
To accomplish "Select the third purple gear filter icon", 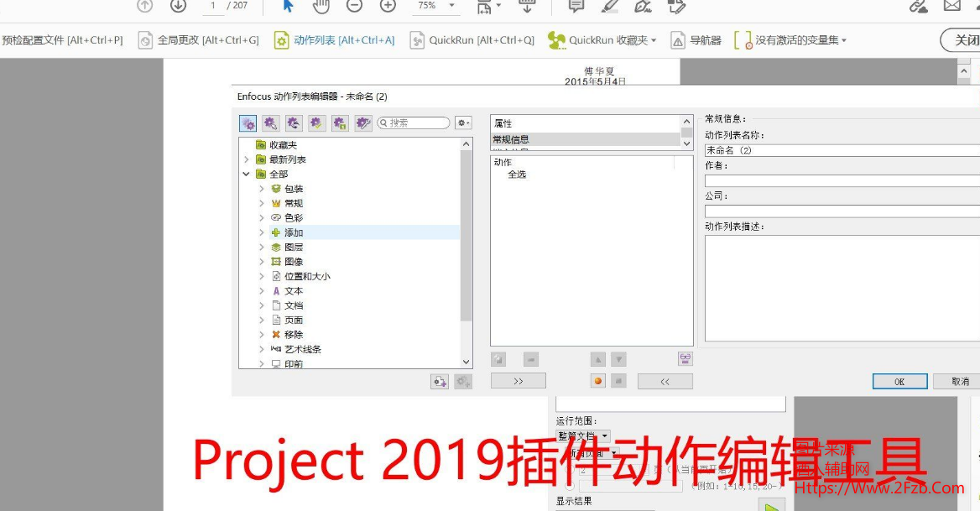I will click(294, 123).
